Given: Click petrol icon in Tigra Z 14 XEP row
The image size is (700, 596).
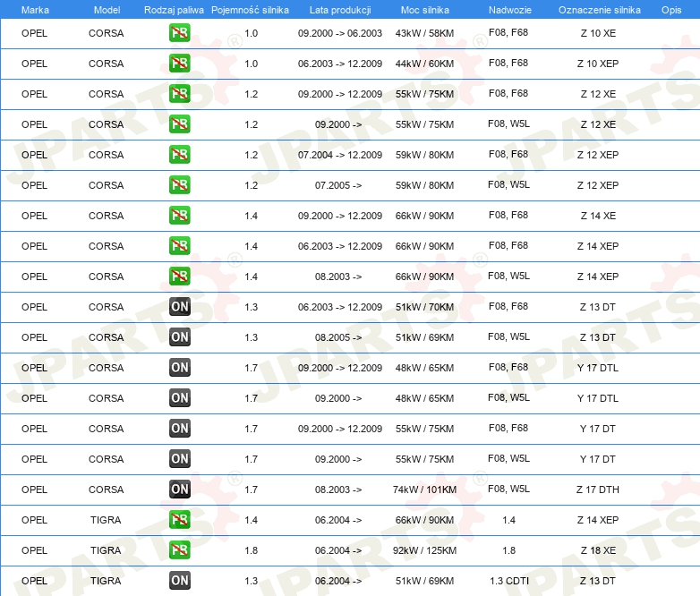Looking at the screenshot, I should (179, 520).
